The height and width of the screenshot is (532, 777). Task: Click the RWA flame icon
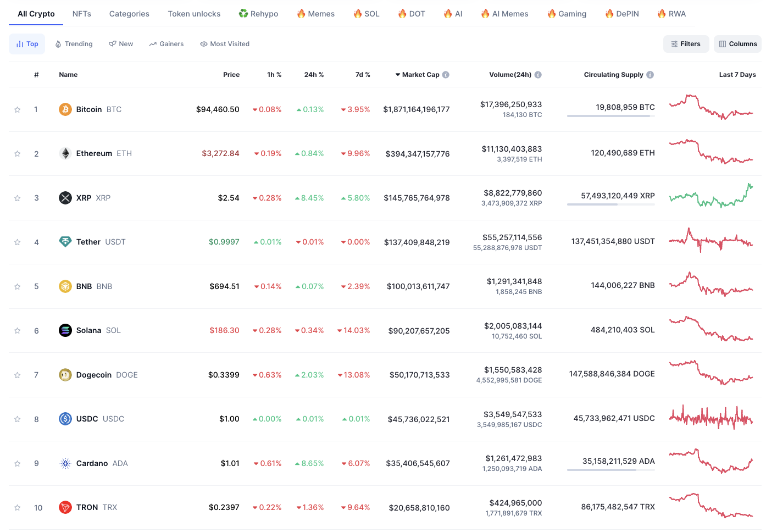662,13
